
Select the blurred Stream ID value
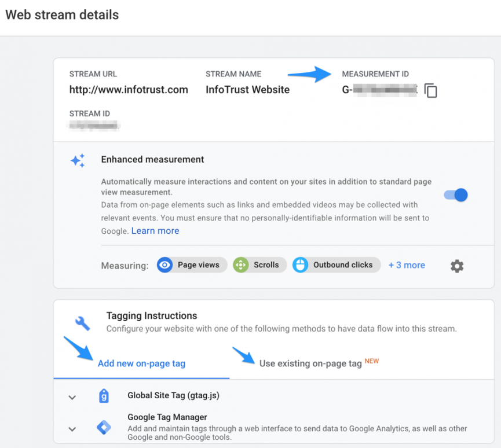click(94, 124)
